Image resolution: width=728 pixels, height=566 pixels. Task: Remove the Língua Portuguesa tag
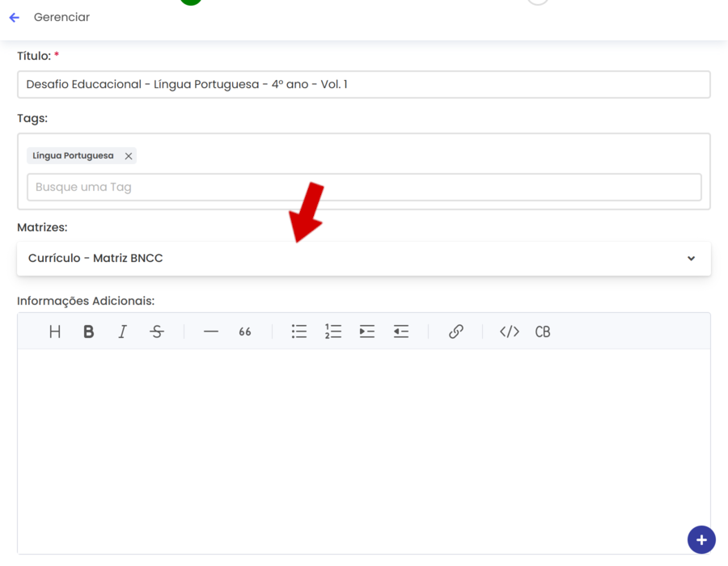(x=129, y=156)
